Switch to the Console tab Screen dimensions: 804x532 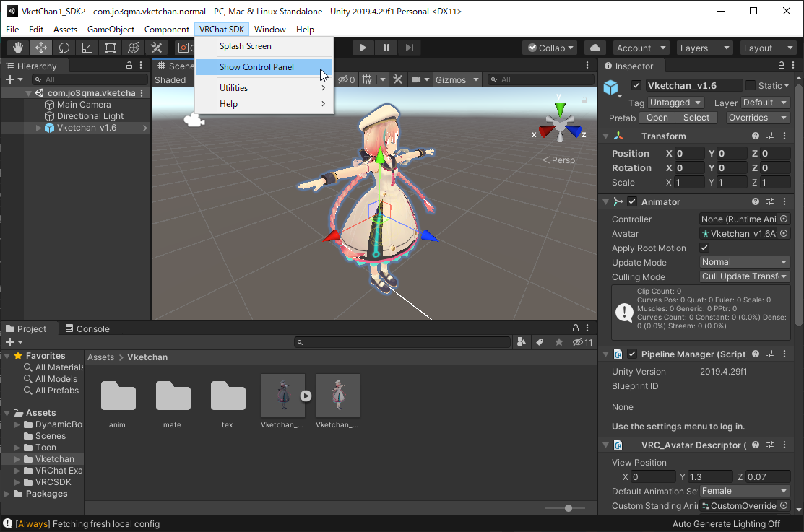pos(87,328)
